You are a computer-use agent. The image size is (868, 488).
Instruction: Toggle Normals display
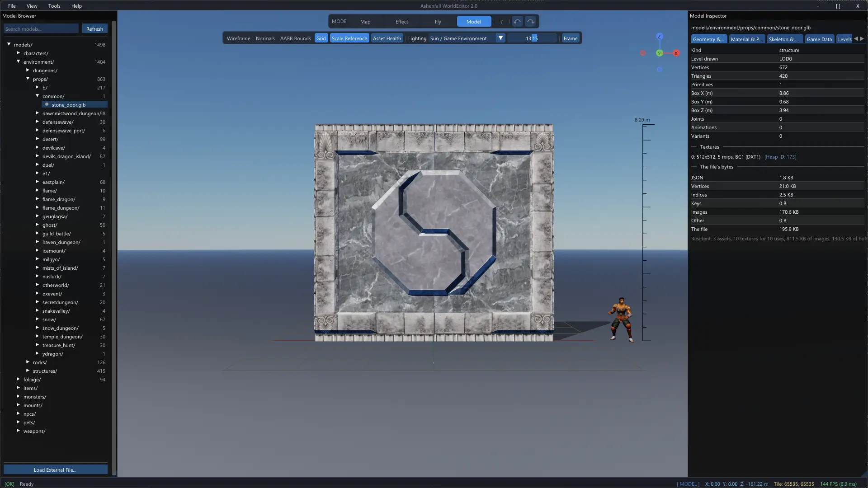[265, 38]
